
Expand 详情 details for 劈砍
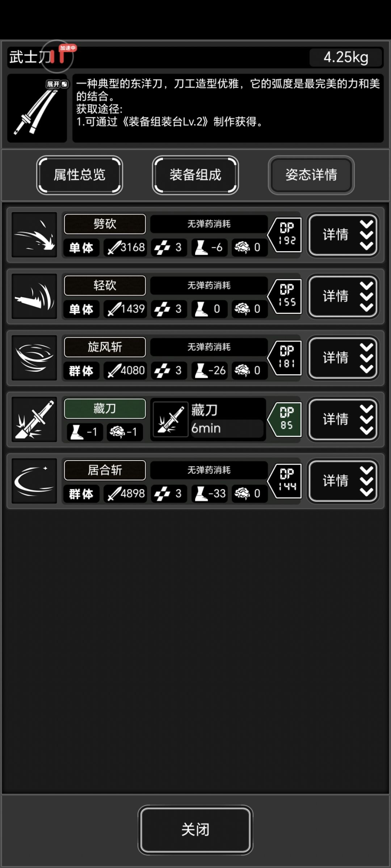point(343,235)
